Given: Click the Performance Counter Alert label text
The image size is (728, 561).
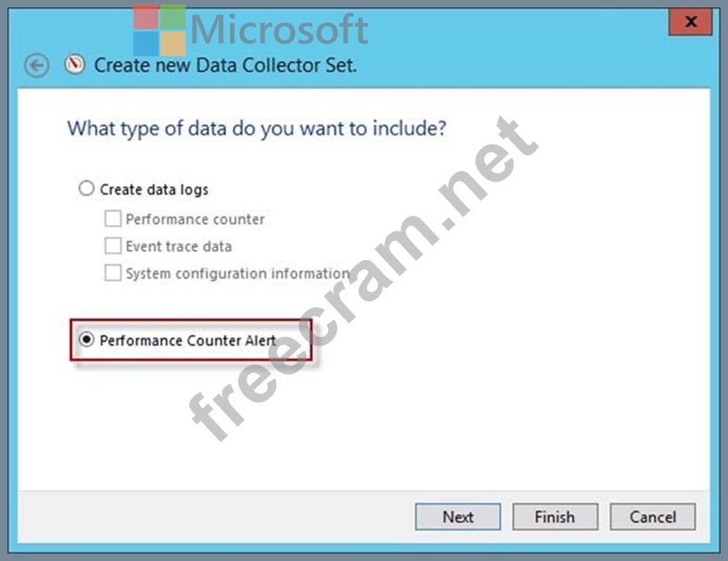Looking at the screenshot, I should (188, 341).
